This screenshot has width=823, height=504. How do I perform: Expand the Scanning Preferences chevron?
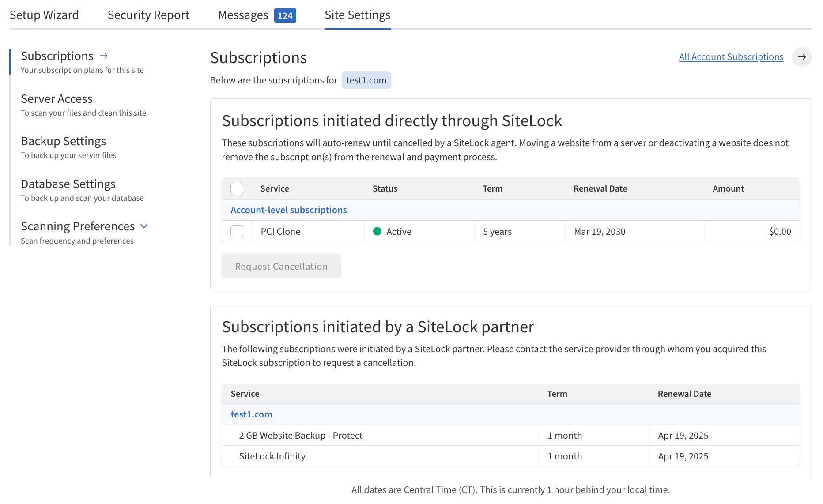point(144,226)
